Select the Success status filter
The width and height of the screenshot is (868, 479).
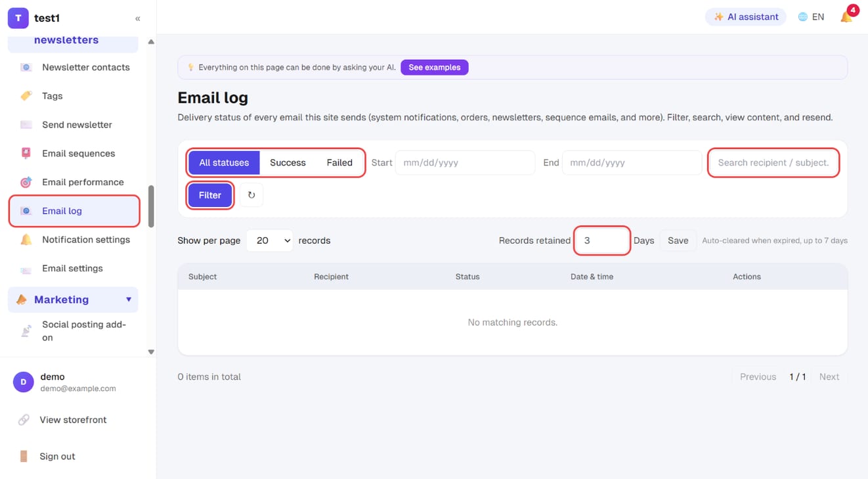(x=288, y=163)
